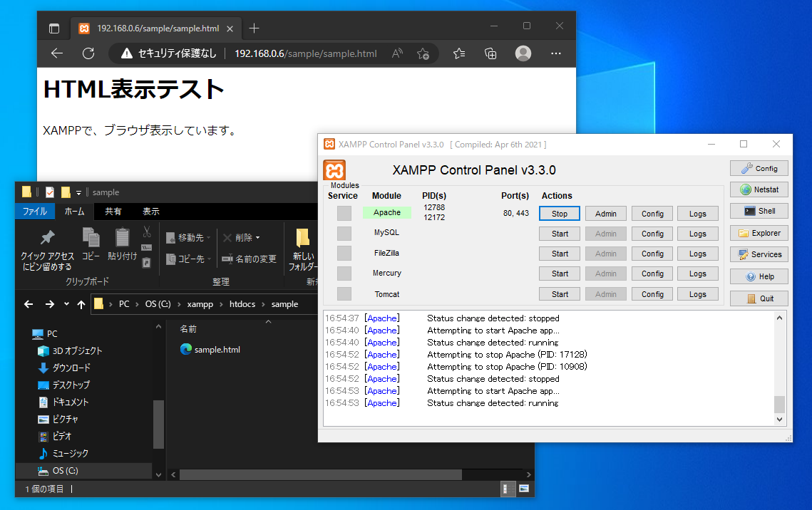Check the Tomcat service checkbox
The height and width of the screenshot is (510, 812).
[x=344, y=293]
